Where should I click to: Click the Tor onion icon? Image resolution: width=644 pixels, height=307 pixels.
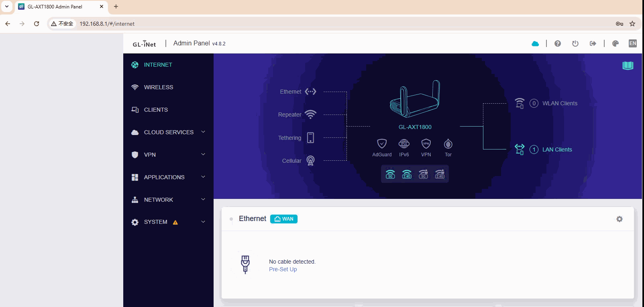[448, 144]
